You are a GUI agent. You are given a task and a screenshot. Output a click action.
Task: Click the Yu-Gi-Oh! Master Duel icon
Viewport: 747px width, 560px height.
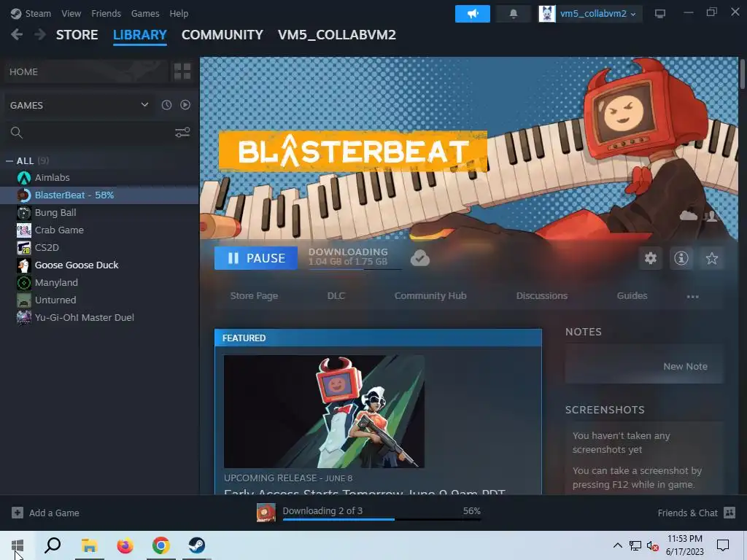(x=24, y=318)
